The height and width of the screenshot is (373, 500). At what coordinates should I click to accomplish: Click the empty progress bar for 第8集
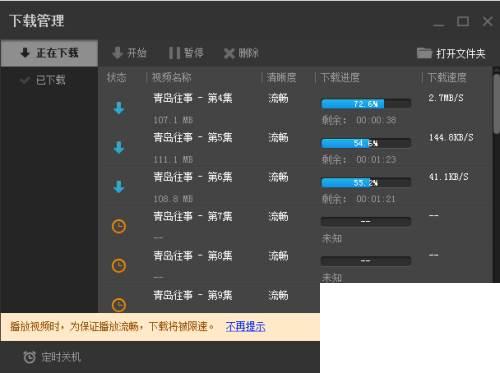[x=366, y=261]
